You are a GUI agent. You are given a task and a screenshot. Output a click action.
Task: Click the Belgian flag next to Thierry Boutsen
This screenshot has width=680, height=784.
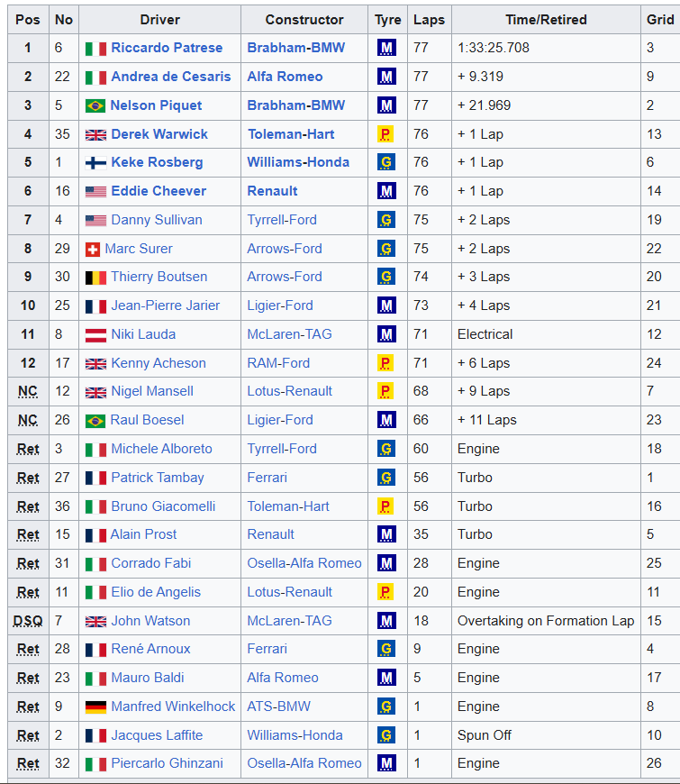pyautogui.click(x=95, y=278)
